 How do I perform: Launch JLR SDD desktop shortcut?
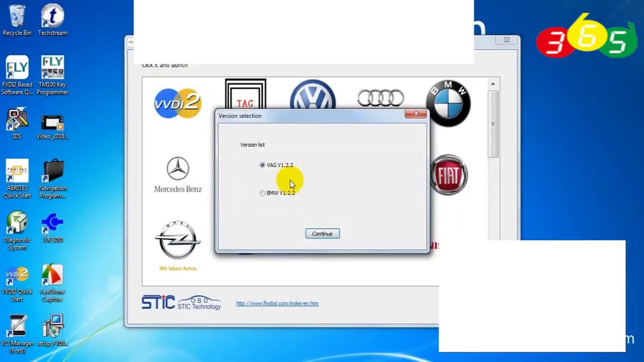pyautogui.click(x=52, y=228)
